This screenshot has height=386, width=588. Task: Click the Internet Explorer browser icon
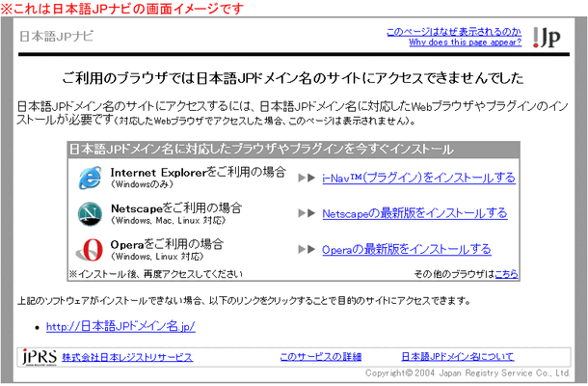point(90,178)
